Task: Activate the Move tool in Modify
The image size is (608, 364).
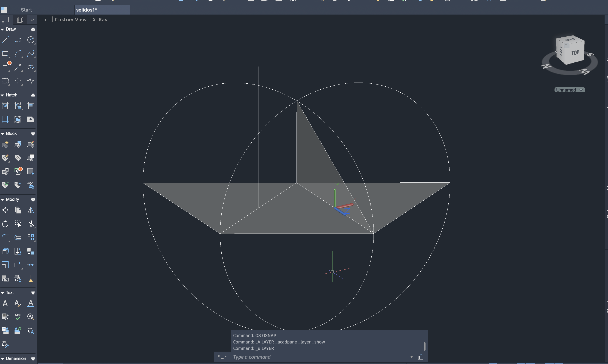Action: point(5,210)
